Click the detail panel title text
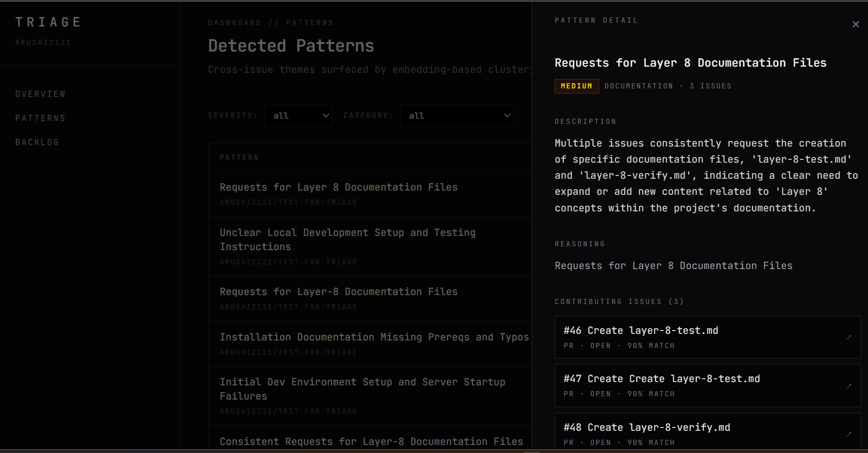Viewport: 868px width, 453px height. tap(690, 63)
